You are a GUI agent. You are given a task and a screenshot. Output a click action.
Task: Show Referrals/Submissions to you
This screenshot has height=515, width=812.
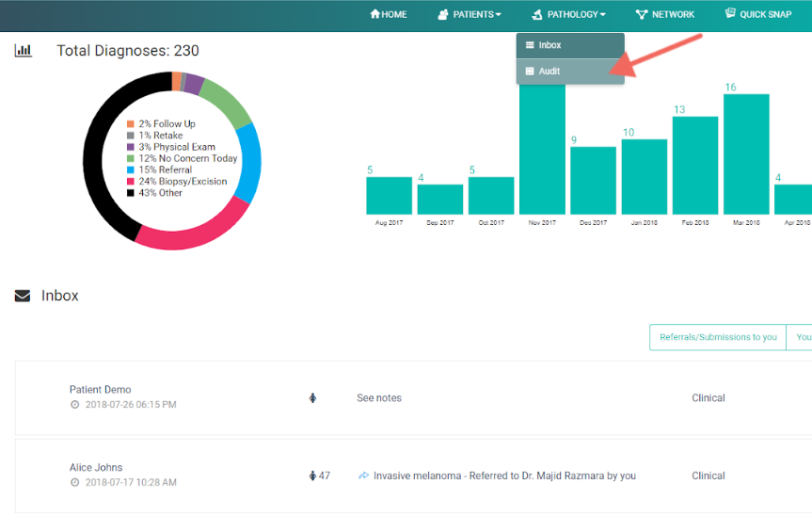coord(718,337)
